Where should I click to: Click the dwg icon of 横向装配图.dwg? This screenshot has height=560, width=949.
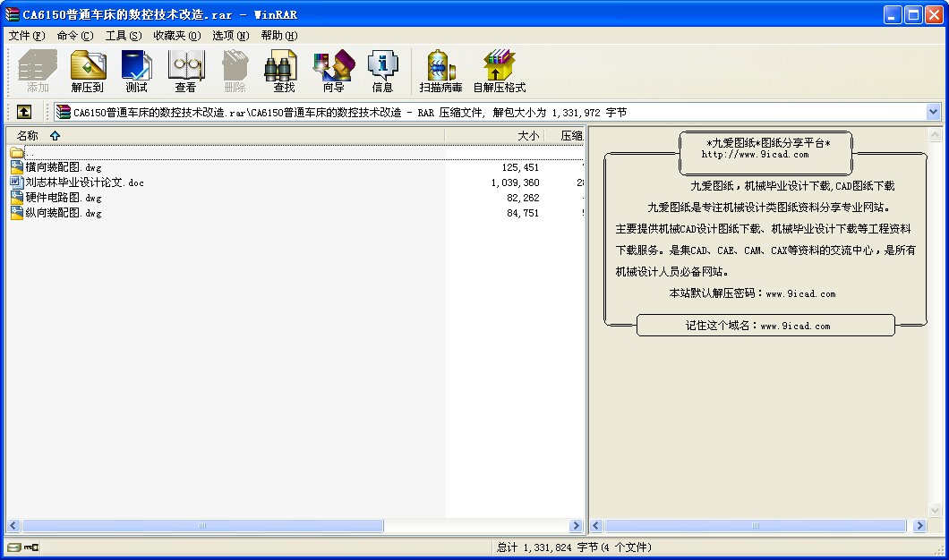click(17, 167)
